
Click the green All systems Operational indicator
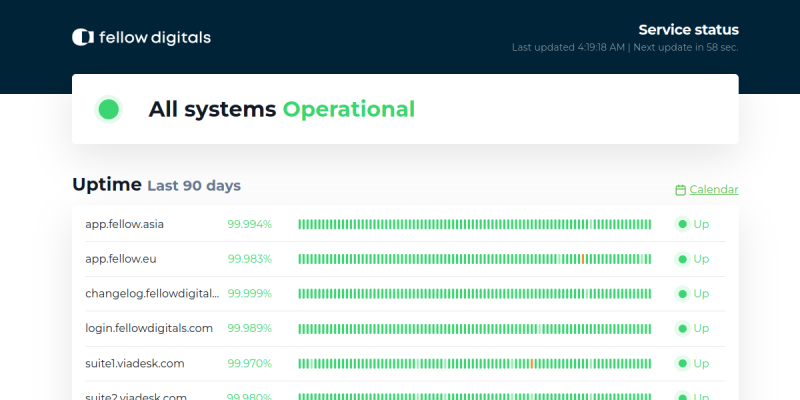109,109
